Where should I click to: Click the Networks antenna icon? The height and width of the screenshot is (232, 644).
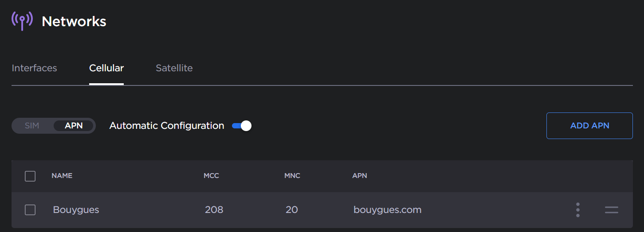coord(22,20)
